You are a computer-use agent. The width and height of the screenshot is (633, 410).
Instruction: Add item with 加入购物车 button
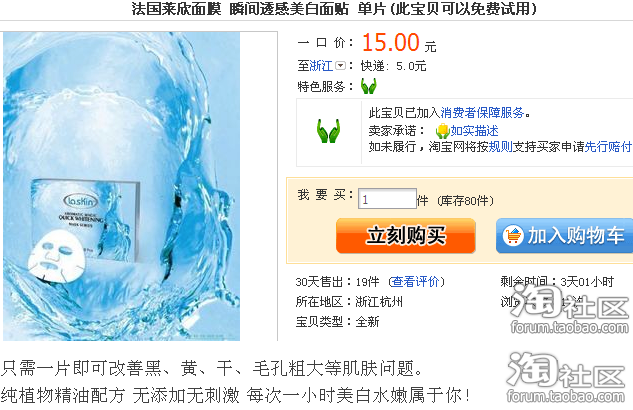(x=564, y=236)
